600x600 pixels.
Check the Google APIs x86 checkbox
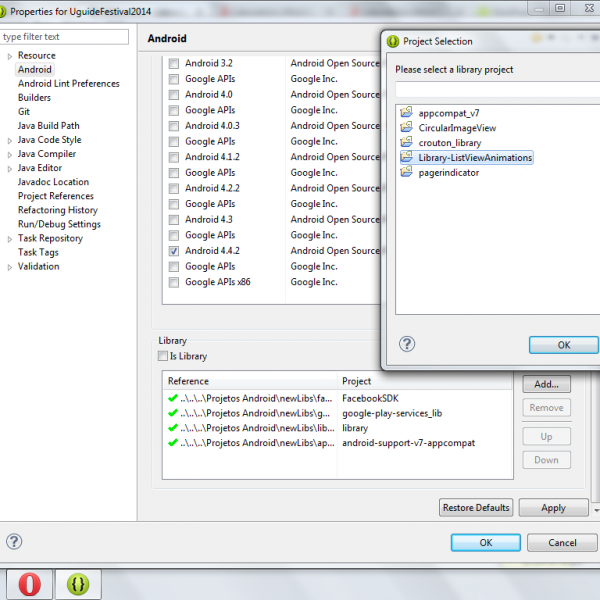pos(174,282)
